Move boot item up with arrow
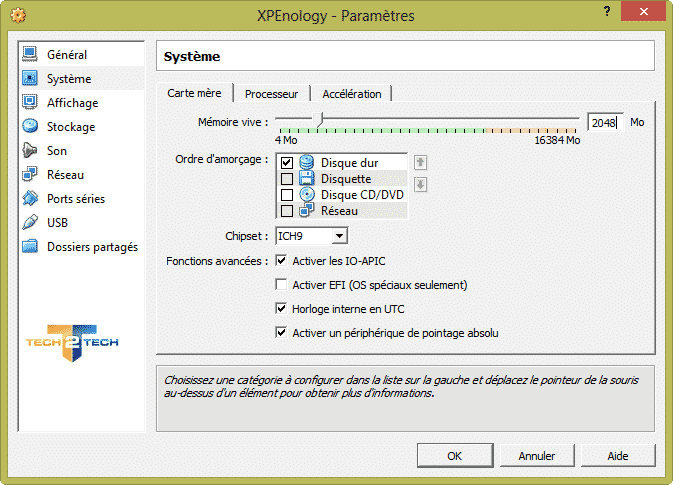This screenshot has width=673, height=485. [421, 162]
